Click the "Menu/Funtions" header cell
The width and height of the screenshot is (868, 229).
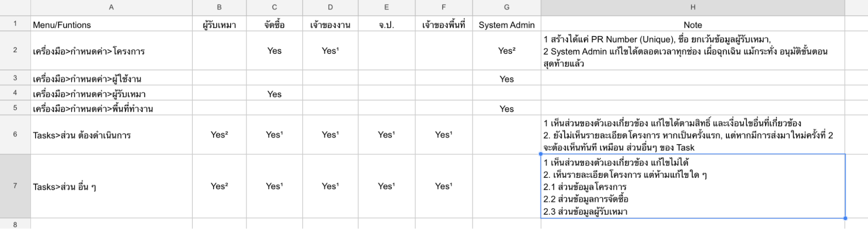pos(111,25)
